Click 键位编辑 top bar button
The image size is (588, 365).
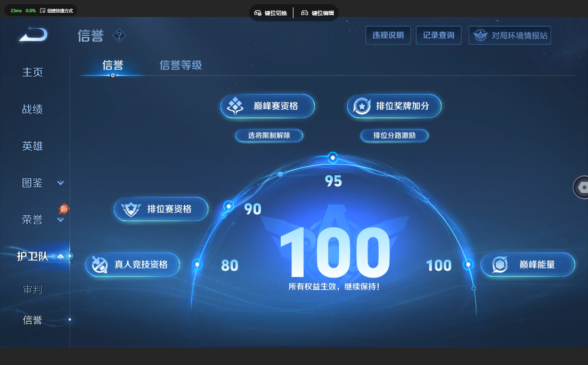coord(317,13)
